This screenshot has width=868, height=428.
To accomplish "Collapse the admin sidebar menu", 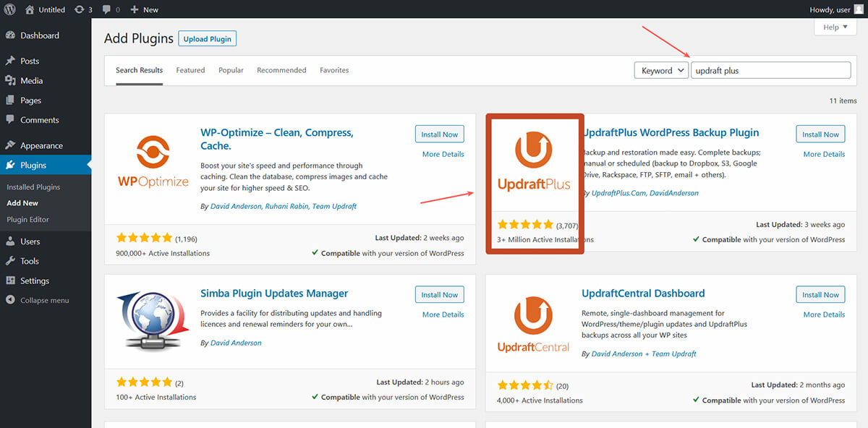I will coord(38,300).
